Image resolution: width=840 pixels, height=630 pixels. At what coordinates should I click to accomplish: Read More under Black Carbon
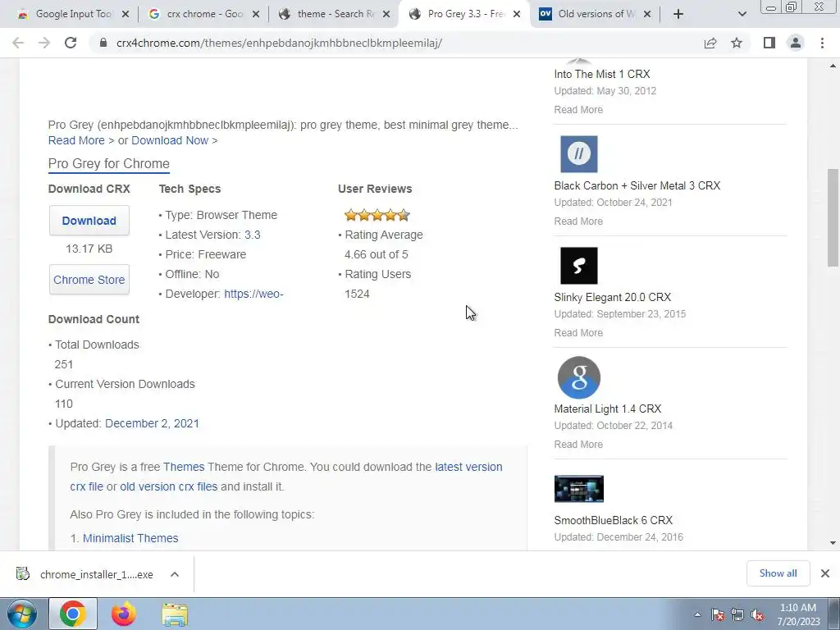[x=578, y=221]
